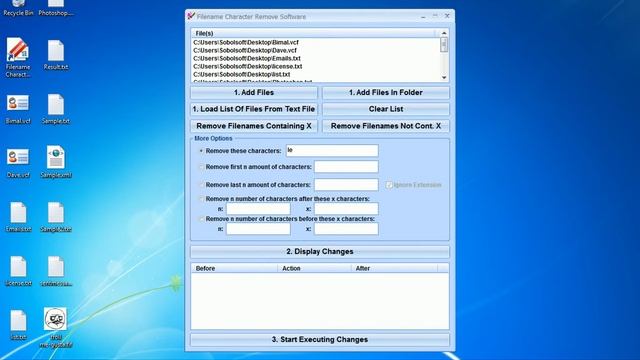Select 'Remove n characters after these x characters'
This screenshot has height=360, width=640.
pos(201,199)
